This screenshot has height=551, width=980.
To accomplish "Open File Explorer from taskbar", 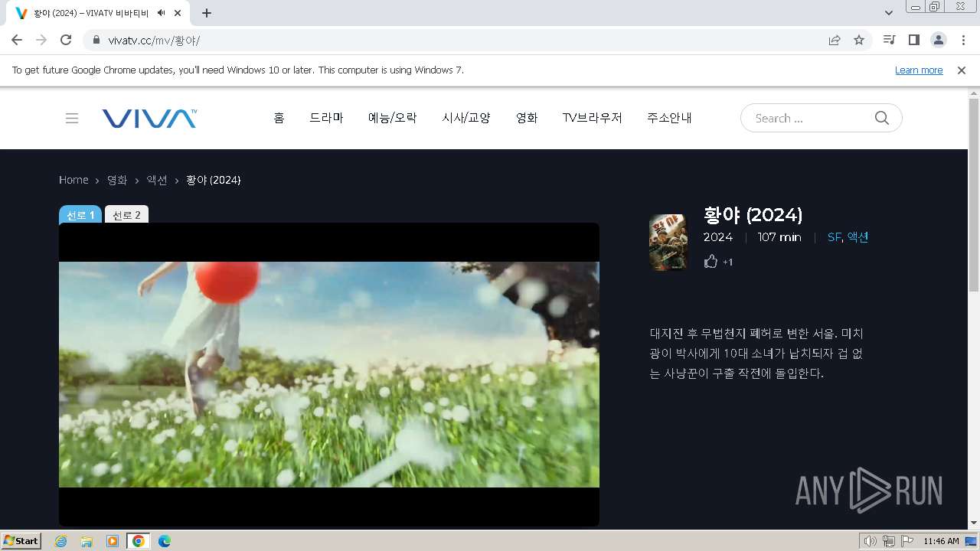I will click(x=87, y=541).
